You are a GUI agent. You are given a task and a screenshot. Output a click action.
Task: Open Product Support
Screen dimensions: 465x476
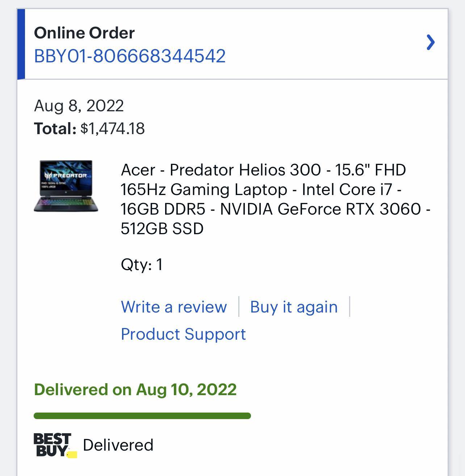tap(184, 334)
